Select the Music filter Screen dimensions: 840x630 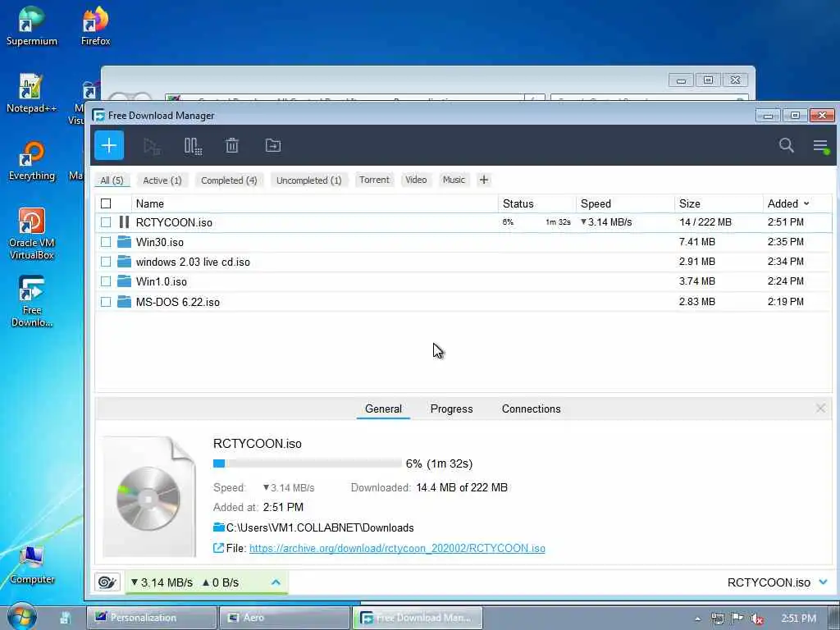[x=454, y=180]
